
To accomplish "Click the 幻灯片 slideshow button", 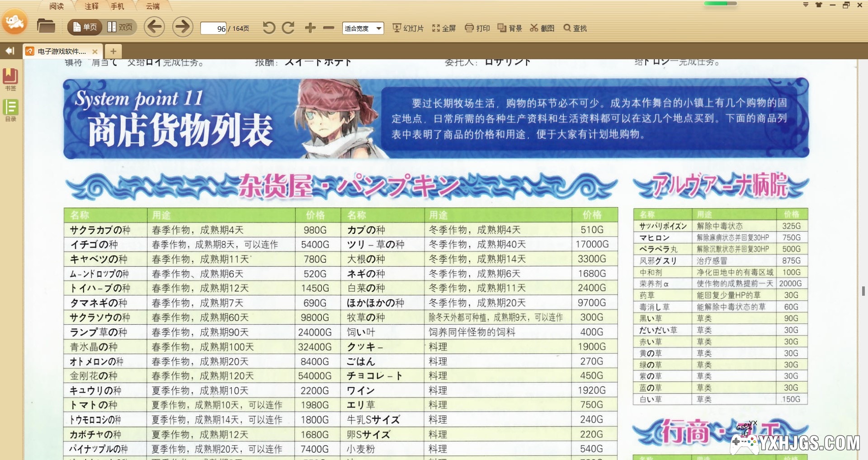I will point(408,28).
